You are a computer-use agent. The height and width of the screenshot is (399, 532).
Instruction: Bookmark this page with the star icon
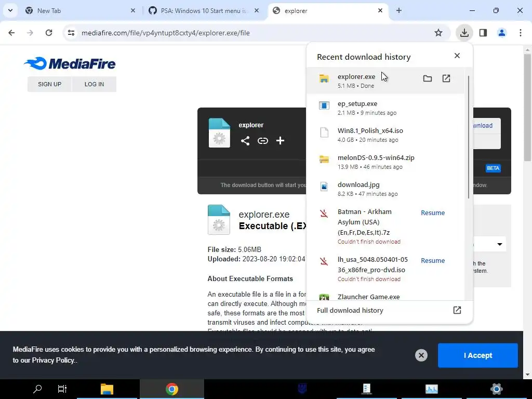click(438, 33)
